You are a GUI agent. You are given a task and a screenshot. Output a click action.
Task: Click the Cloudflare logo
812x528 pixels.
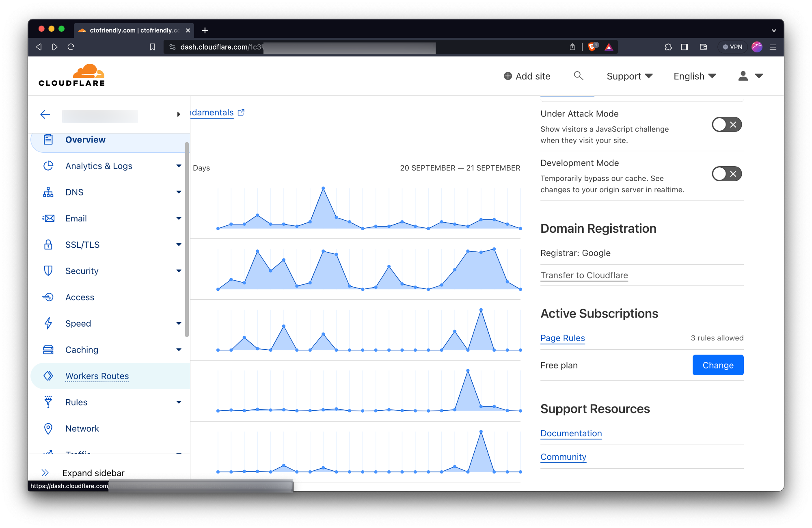pyautogui.click(x=72, y=76)
